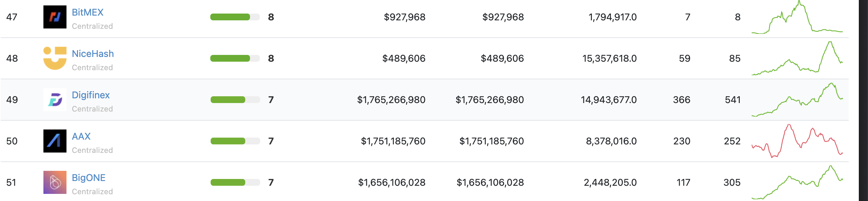This screenshot has height=201, width=868.
Task: Open the BigONE exchange link
Action: coord(89,178)
